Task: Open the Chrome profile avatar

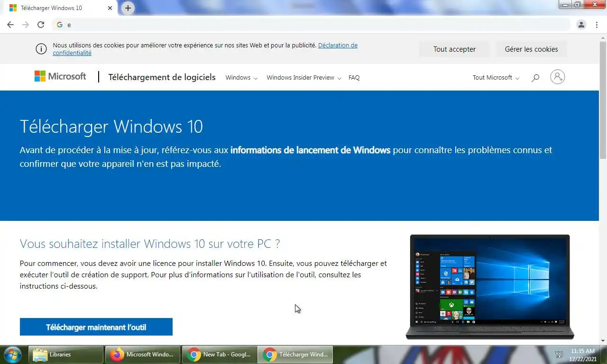Action: click(x=581, y=25)
